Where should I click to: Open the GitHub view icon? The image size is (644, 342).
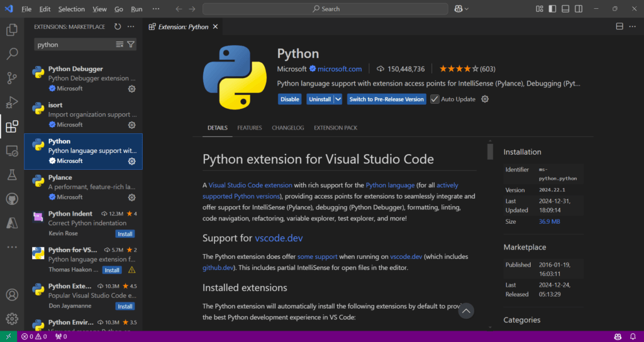(x=12, y=199)
